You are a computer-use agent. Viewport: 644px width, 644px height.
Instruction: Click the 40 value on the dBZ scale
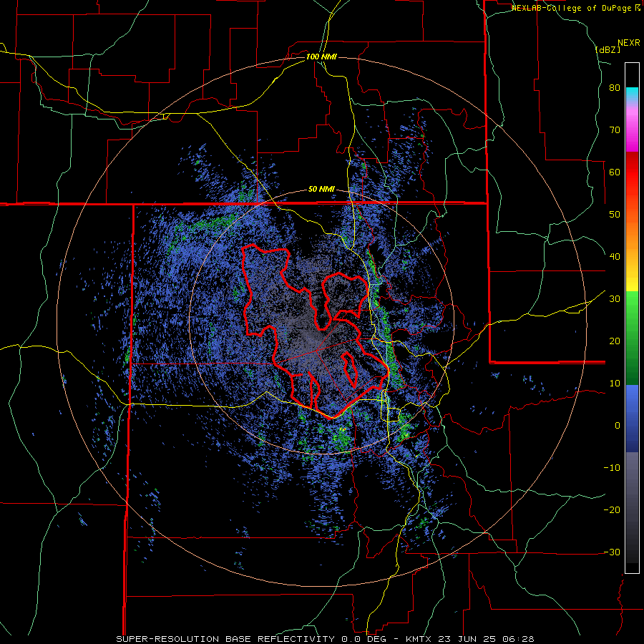[615, 257]
